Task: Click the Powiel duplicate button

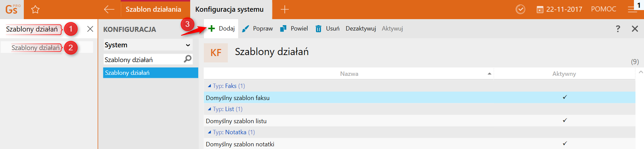Action: click(x=294, y=29)
